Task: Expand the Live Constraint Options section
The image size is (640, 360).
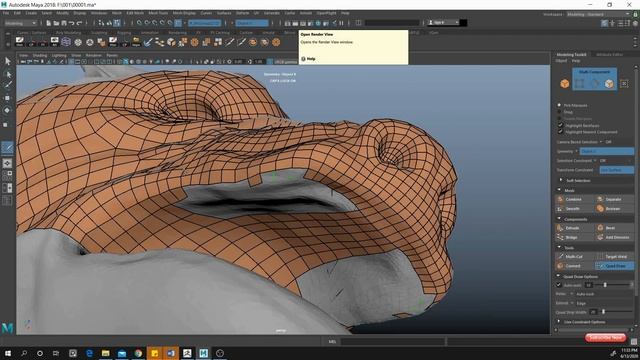Action: click(559, 322)
